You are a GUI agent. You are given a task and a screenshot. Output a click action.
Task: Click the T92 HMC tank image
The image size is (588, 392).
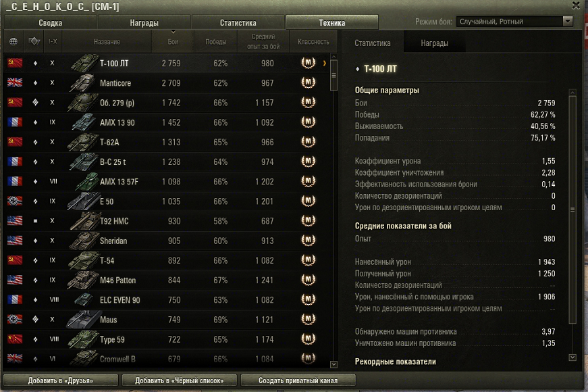pyautogui.click(x=83, y=221)
